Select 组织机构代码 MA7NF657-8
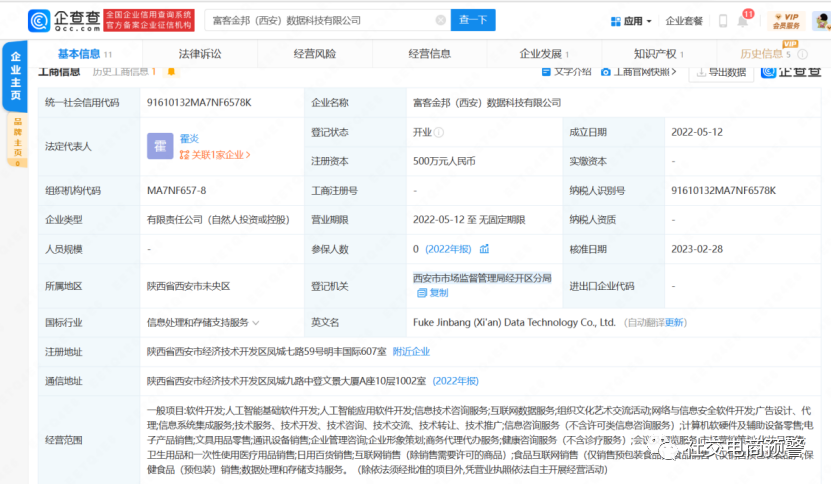The height and width of the screenshot is (484, 831). pyautogui.click(x=176, y=190)
